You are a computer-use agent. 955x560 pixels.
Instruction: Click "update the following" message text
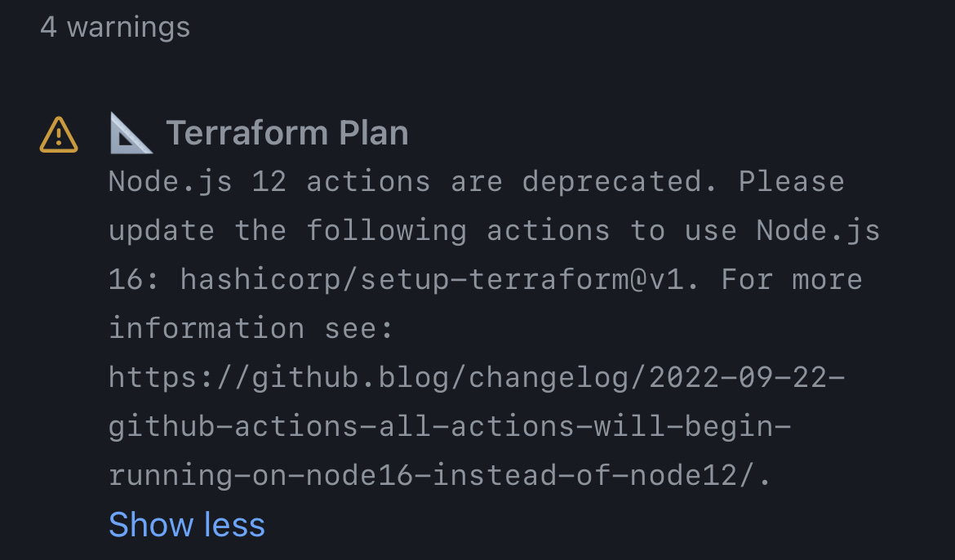point(287,232)
